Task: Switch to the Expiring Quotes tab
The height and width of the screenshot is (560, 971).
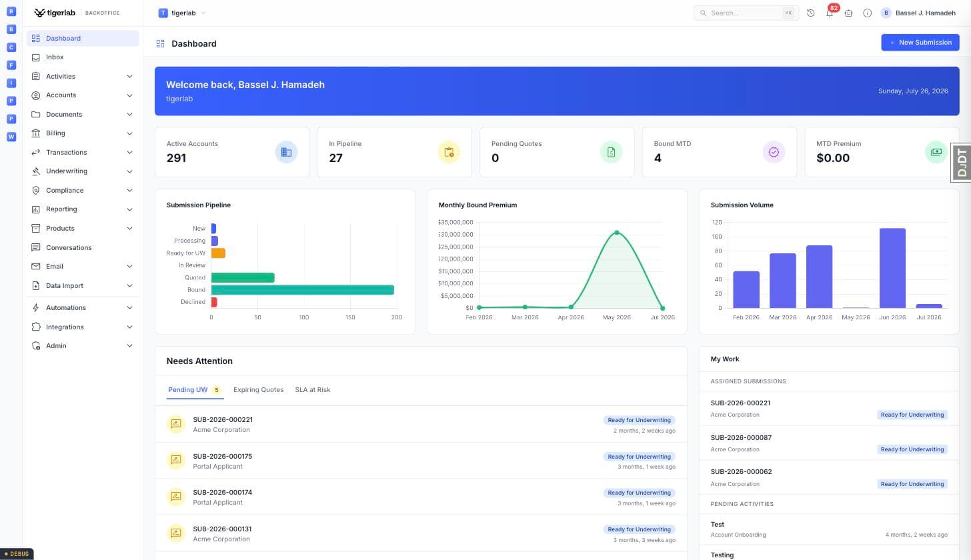Action: pyautogui.click(x=258, y=390)
